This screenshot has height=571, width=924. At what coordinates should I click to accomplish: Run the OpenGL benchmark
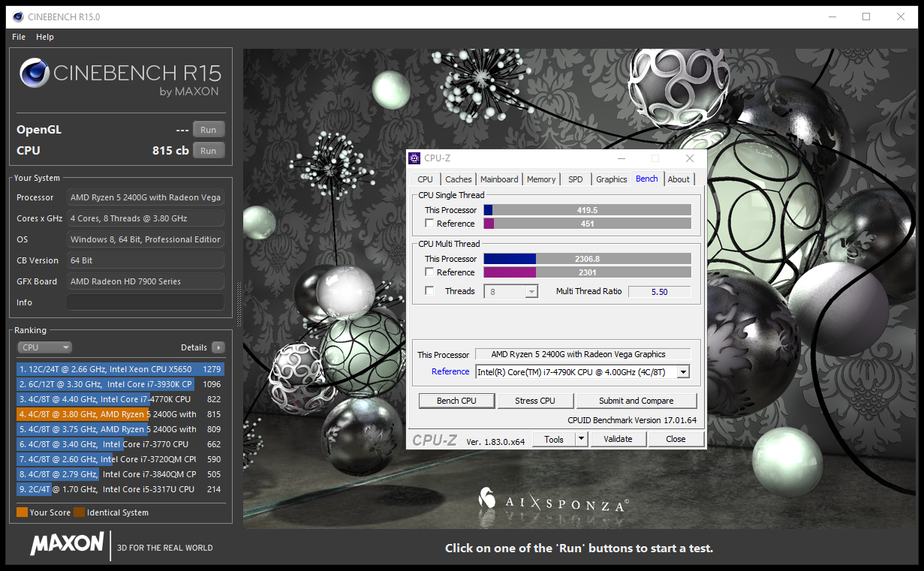pyautogui.click(x=208, y=130)
